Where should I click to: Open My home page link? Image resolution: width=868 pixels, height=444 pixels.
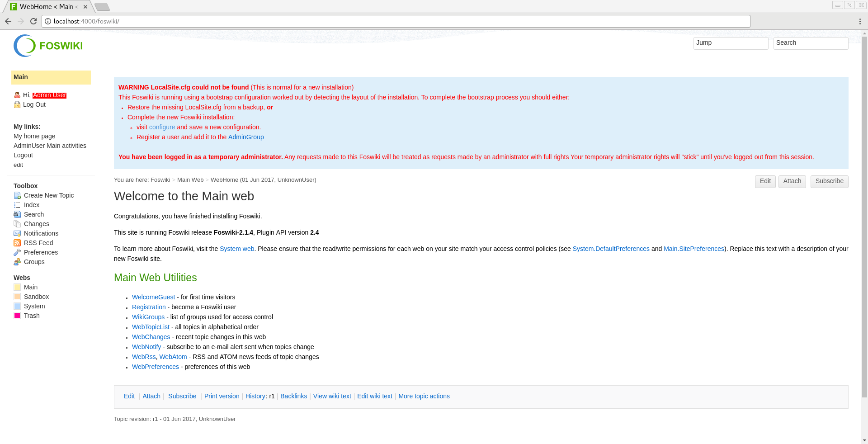34,136
